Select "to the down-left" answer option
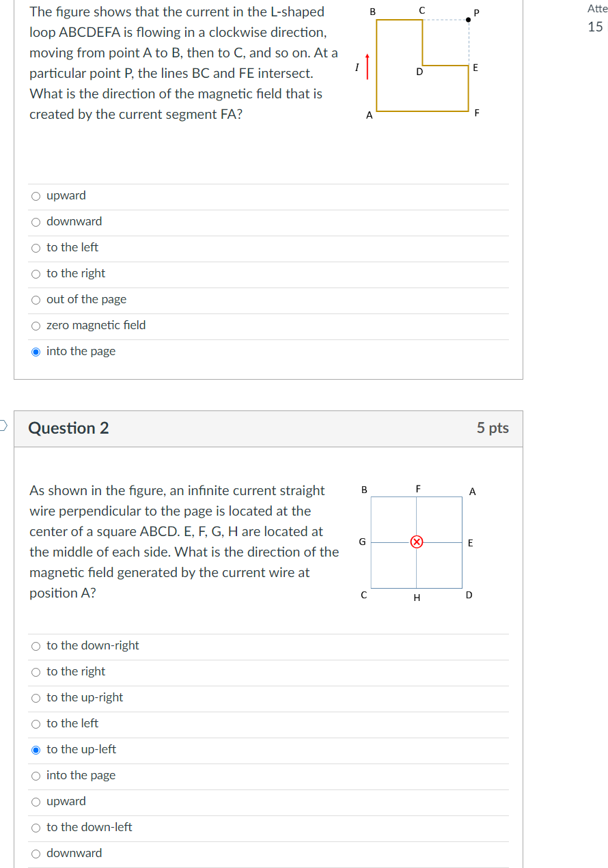This screenshot has height=868, width=608. [35, 828]
